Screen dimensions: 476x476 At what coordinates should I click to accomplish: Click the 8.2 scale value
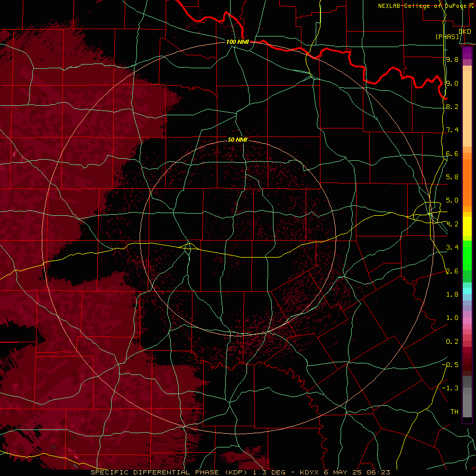[452, 106]
